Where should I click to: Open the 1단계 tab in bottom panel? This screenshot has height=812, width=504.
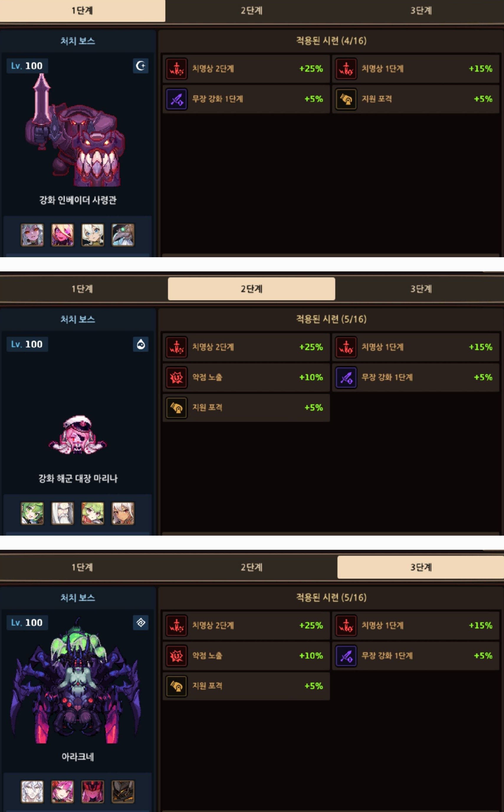(x=82, y=567)
